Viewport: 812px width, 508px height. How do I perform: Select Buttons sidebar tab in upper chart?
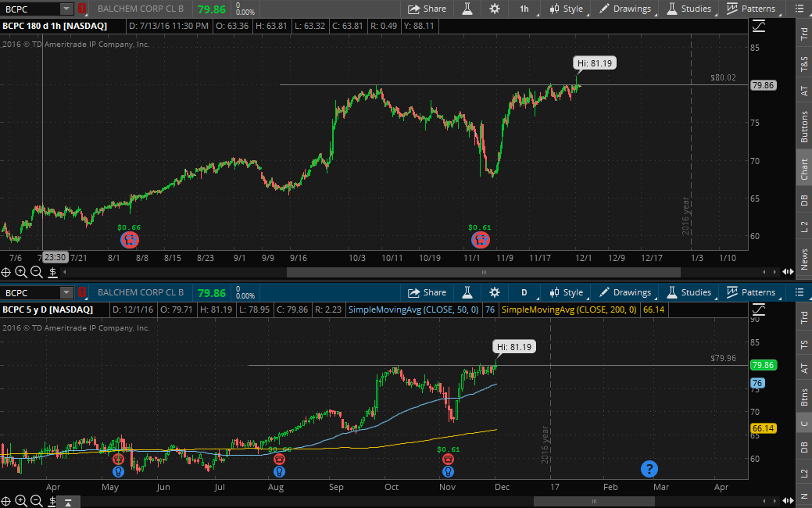pyautogui.click(x=803, y=127)
